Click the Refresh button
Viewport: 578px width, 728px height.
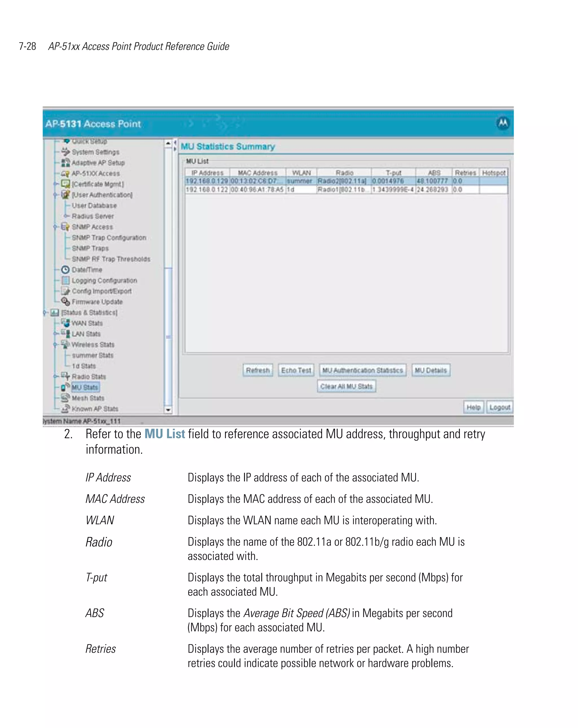(258, 370)
